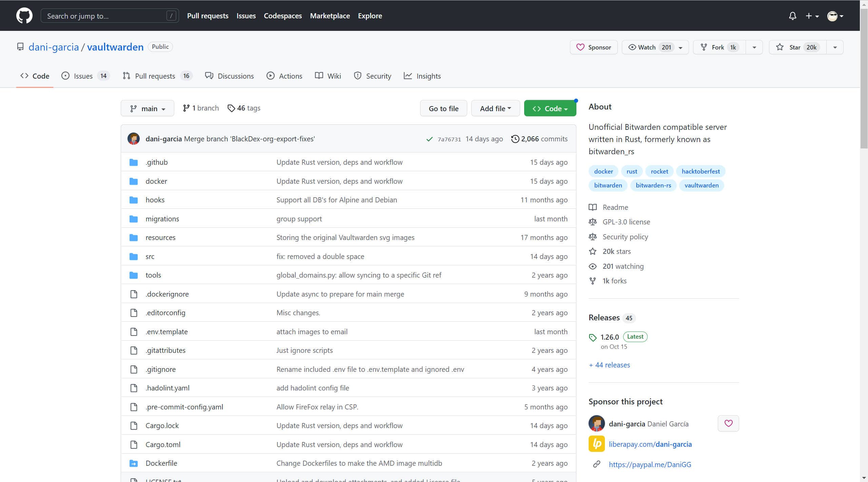Screen dimensions: 868x482
Task: Switch to the Insights tab
Action: (x=422, y=76)
